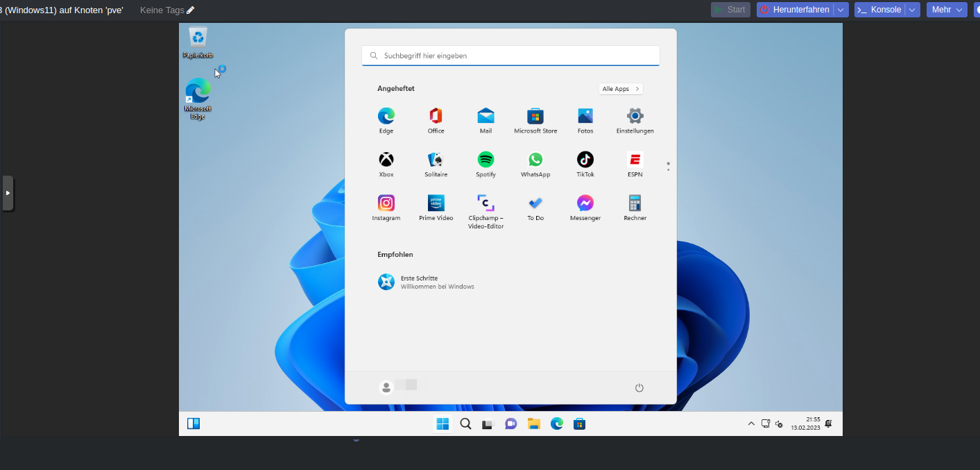Image resolution: width=980 pixels, height=470 pixels.
Task: Click the taskbar clock showing 21:55
Action: [x=806, y=423]
